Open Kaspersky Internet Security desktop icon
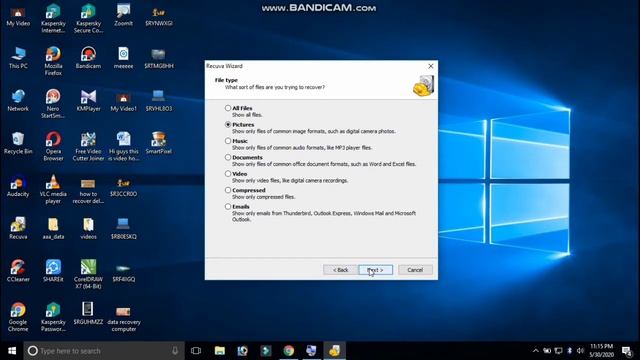This screenshot has height=360, width=640. click(53, 19)
